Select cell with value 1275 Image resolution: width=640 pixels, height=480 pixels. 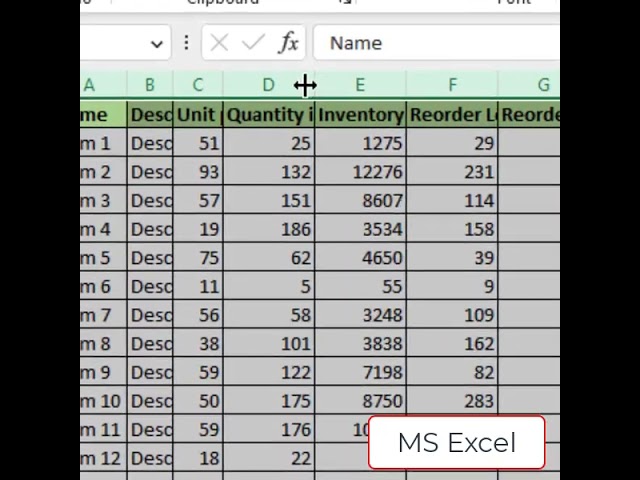[x=360, y=143]
